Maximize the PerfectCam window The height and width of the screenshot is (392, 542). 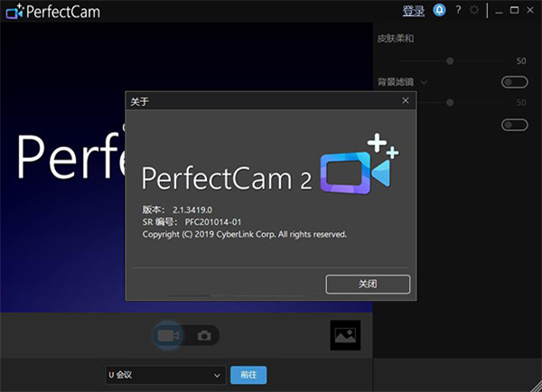[x=514, y=10]
